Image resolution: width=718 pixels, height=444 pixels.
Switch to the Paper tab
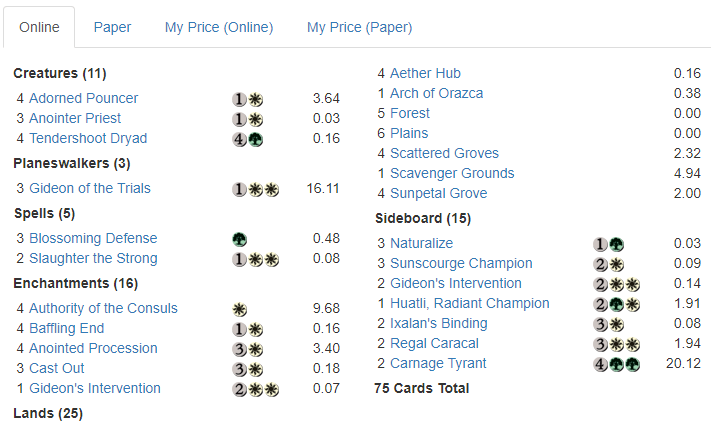point(113,27)
